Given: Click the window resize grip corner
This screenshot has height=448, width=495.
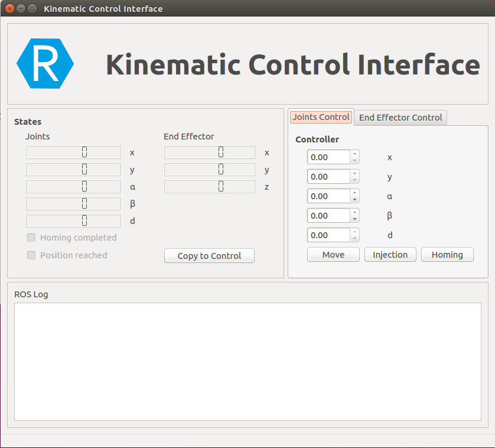Looking at the screenshot, I should point(491,444).
